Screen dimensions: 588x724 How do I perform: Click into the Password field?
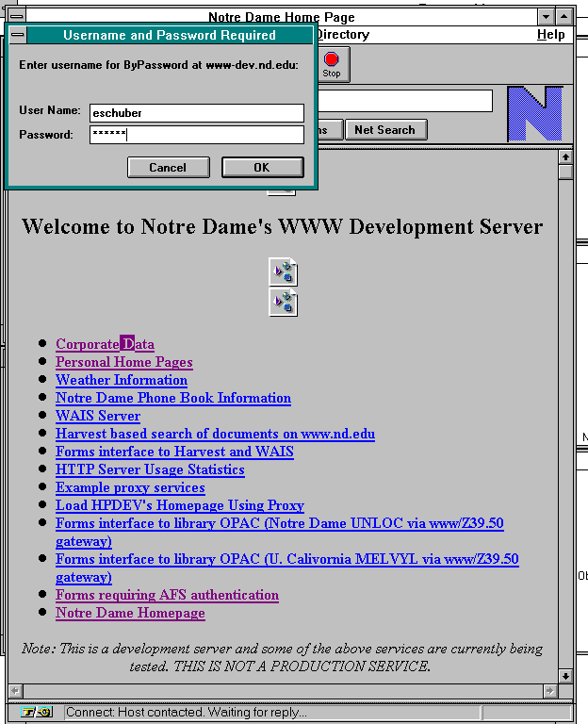(x=197, y=135)
